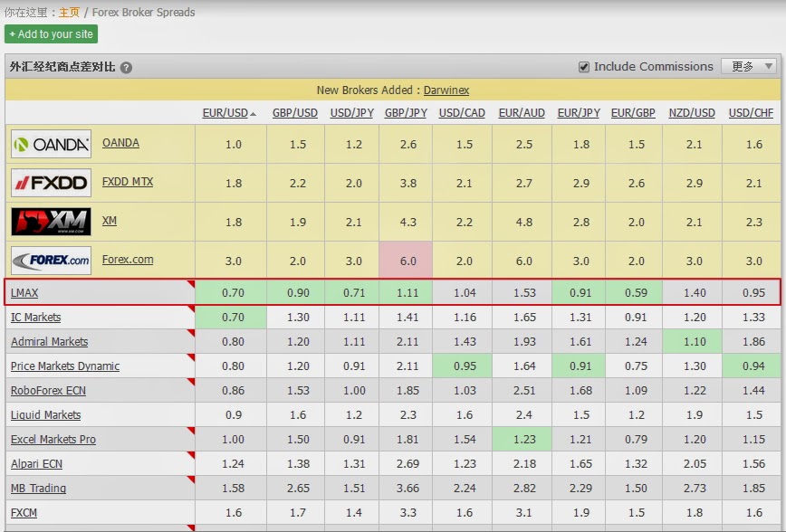The image size is (786, 532).
Task: Click LMAX EUR/GBP value 0.59
Action: [634, 292]
